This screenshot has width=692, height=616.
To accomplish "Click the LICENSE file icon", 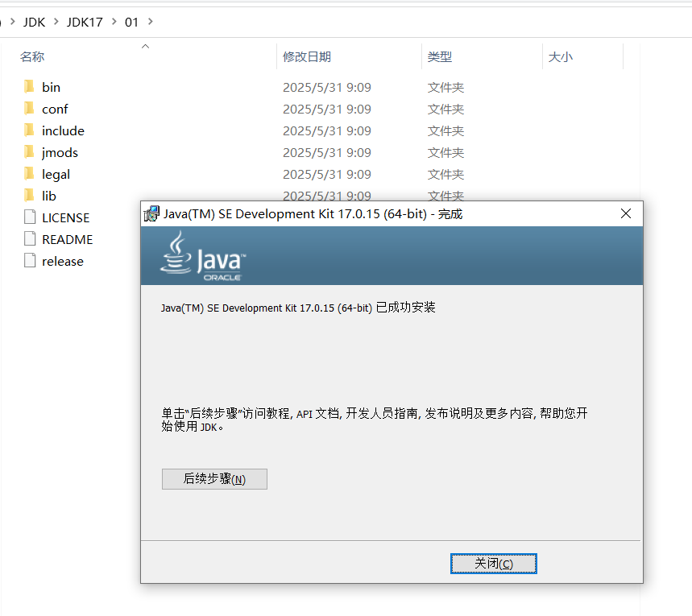I will point(30,217).
